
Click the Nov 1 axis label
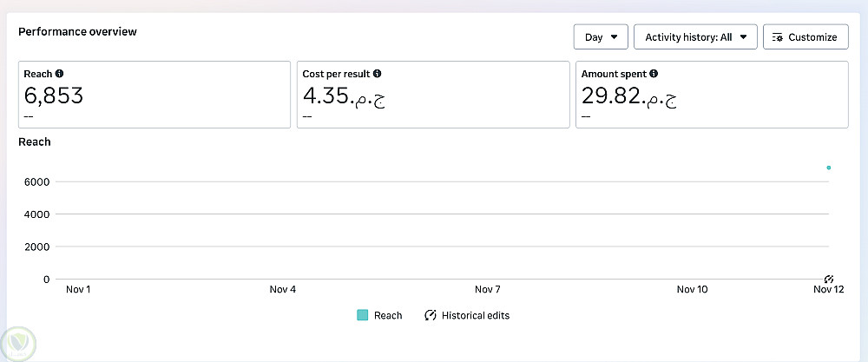click(78, 289)
